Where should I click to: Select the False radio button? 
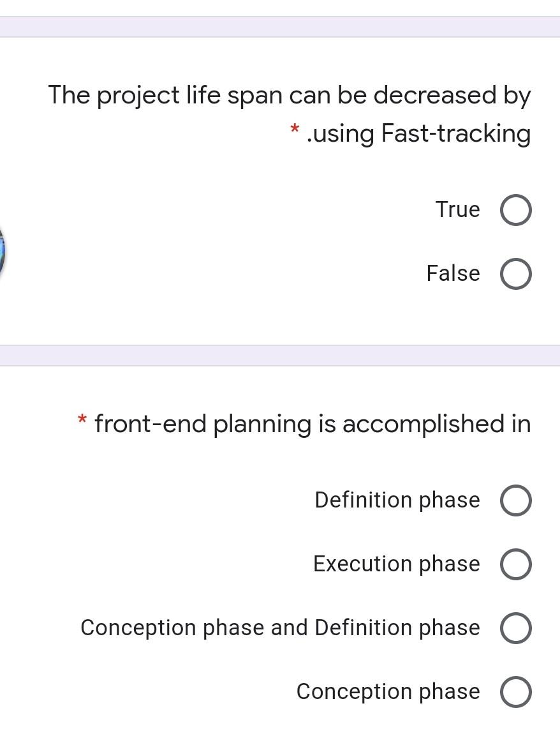(x=515, y=274)
